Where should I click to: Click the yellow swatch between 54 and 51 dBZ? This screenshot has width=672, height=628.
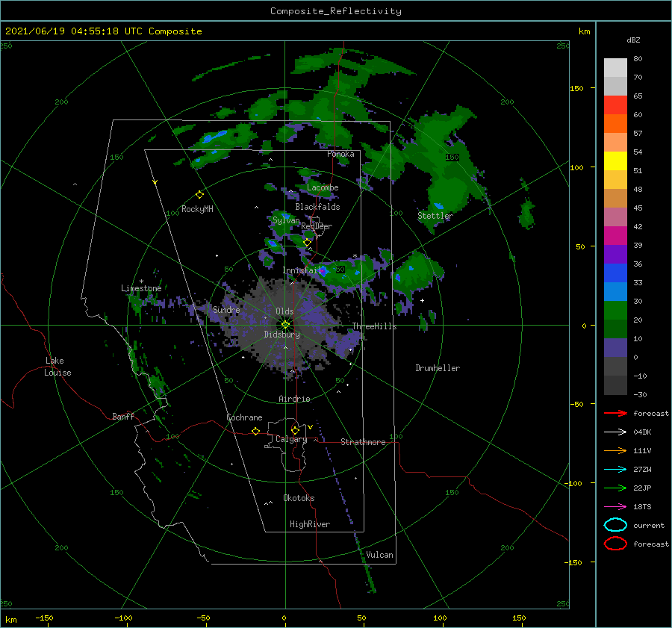point(615,161)
